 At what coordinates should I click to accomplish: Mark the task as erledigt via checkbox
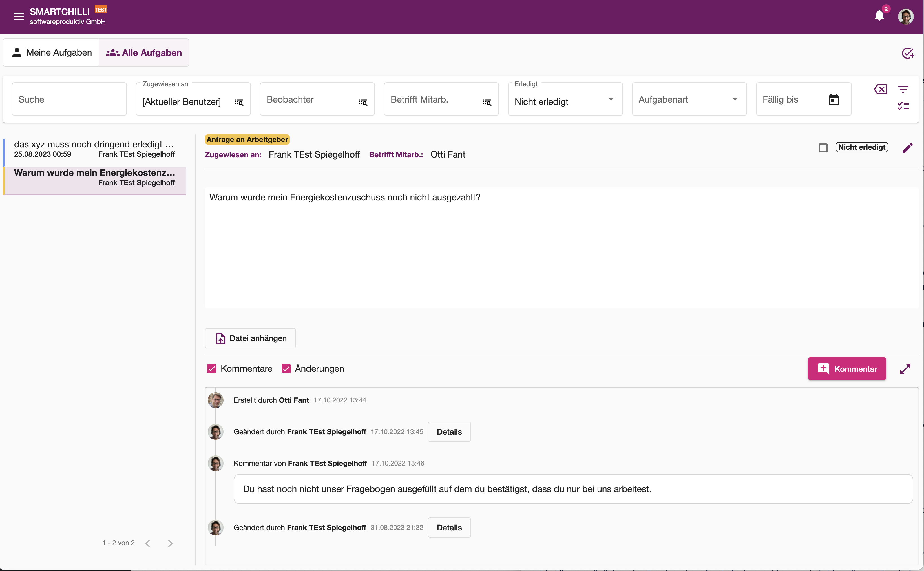[x=823, y=148]
